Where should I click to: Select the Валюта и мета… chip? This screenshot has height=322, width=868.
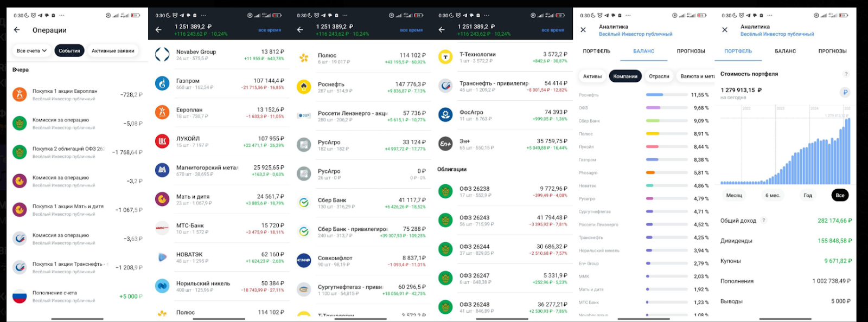click(x=697, y=76)
